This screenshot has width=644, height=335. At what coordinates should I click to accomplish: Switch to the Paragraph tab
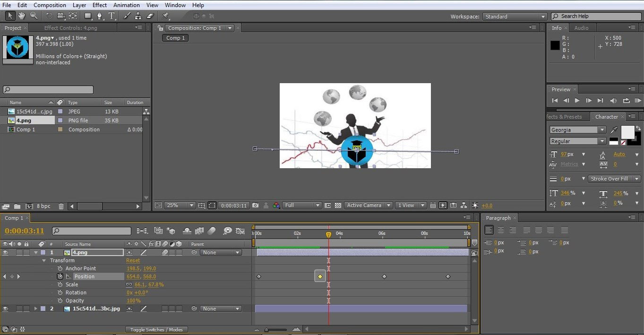(499, 218)
